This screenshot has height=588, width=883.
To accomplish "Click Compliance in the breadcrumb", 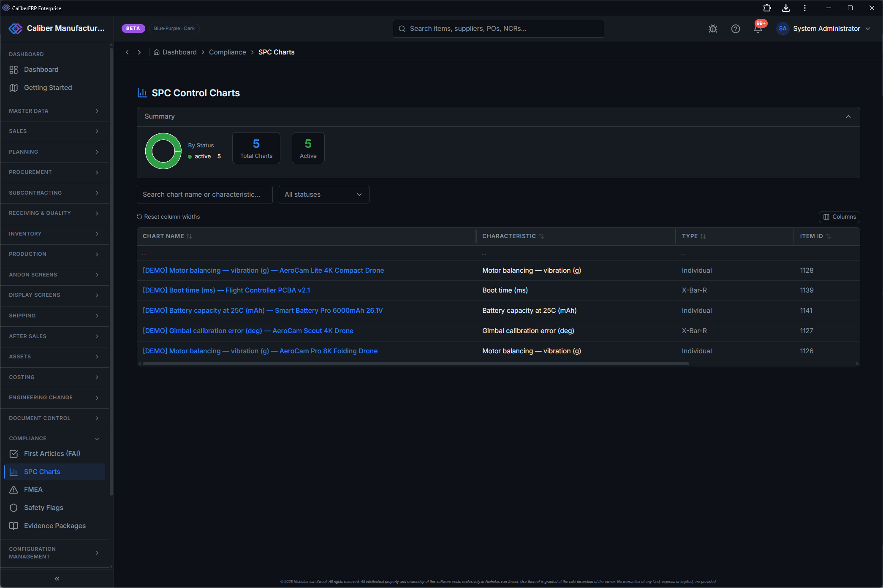I will (228, 52).
